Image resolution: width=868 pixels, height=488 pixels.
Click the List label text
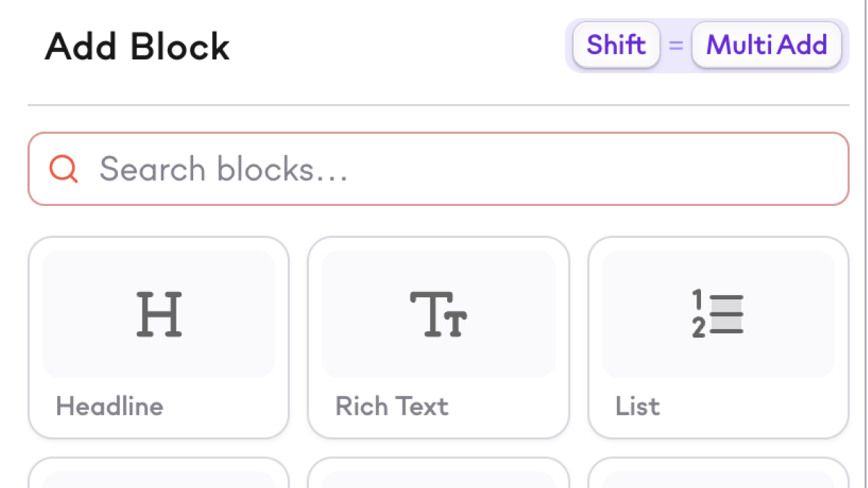[637, 406]
